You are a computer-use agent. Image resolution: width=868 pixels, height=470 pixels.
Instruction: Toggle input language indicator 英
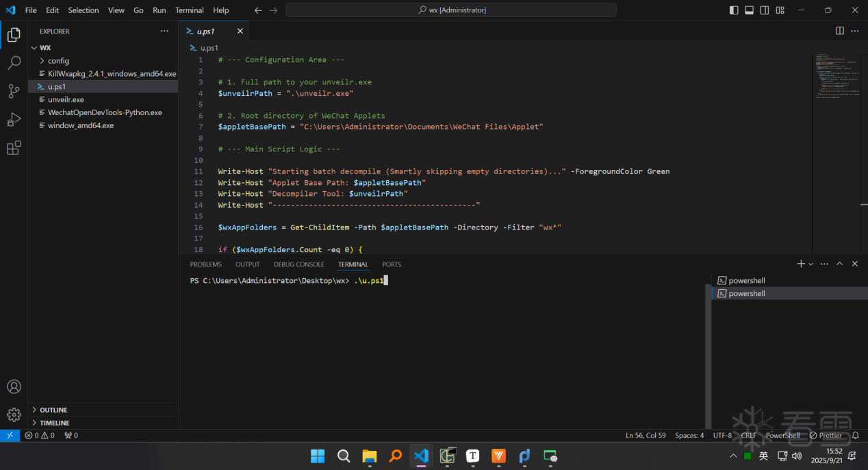763,456
